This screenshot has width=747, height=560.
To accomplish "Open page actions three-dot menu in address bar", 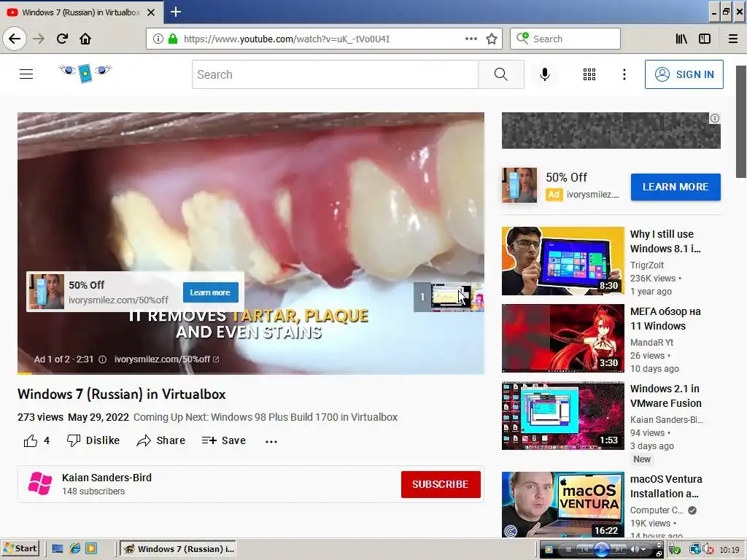I will pyautogui.click(x=471, y=39).
